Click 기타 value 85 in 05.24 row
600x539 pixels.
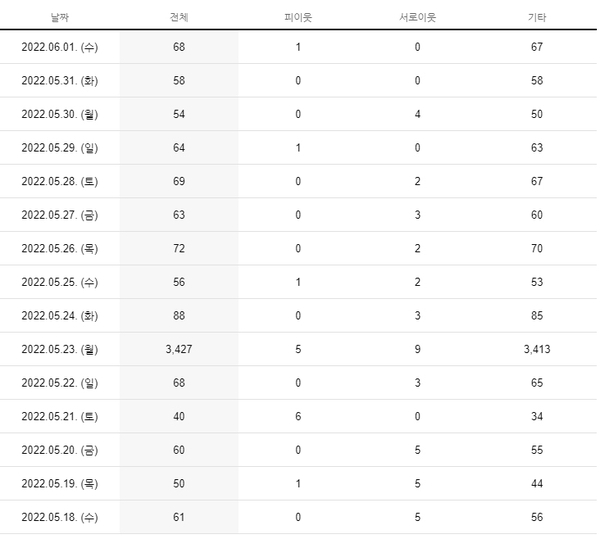537,316
